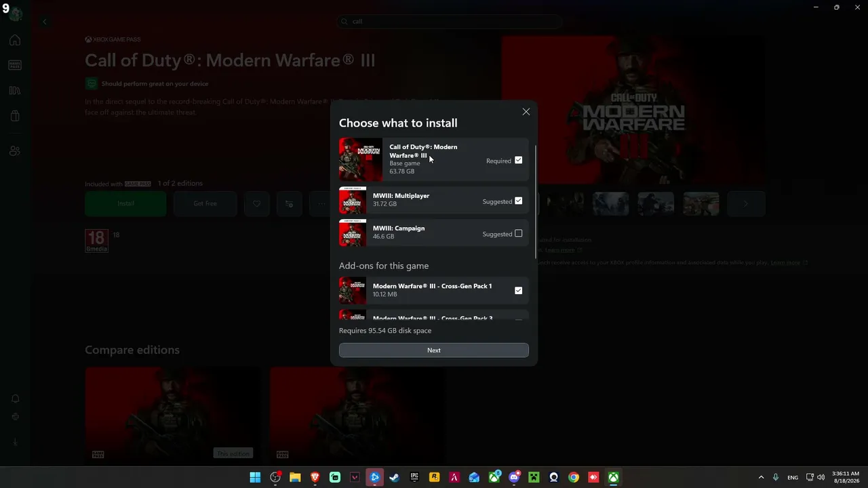Open Google Chrome from the taskbar
This screenshot has height=488, width=868.
574,477
